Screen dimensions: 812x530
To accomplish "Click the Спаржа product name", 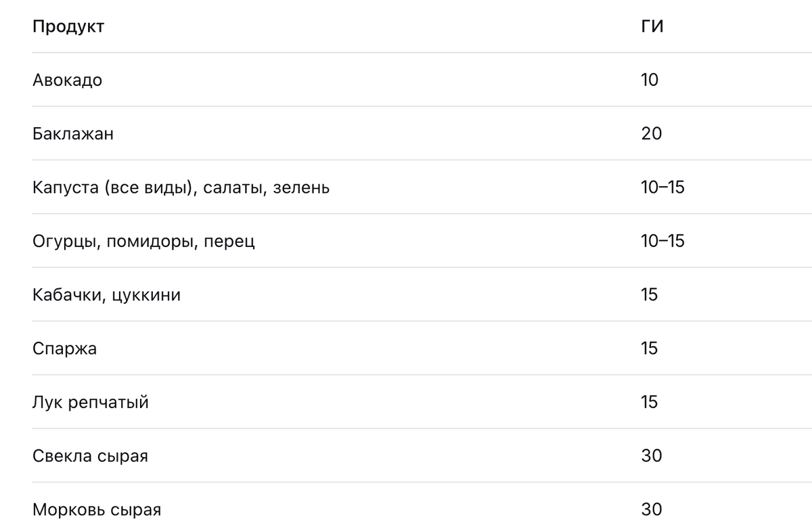I will [x=64, y=349].
